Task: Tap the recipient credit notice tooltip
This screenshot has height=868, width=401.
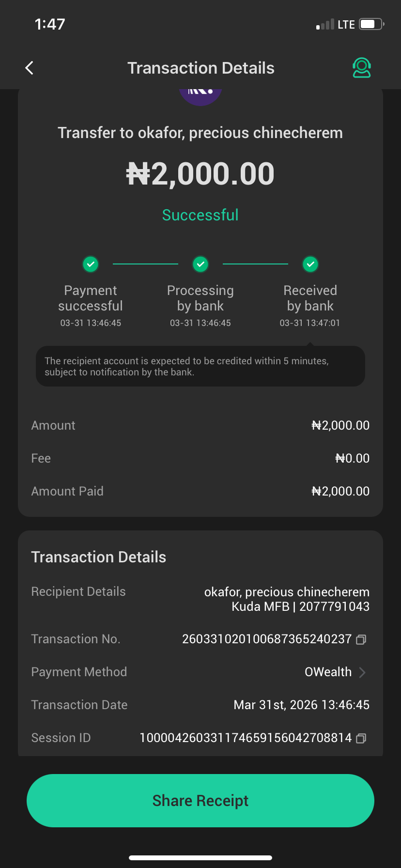Action: tap(200, 366)
